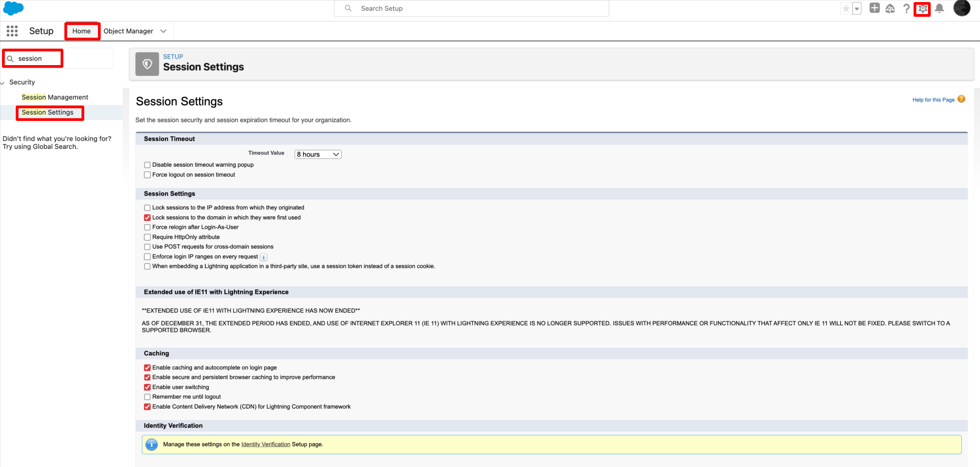Open the App Launcher grid icon
The height and width of the screenshot is (467, 980).
click(x=12, y=31)
